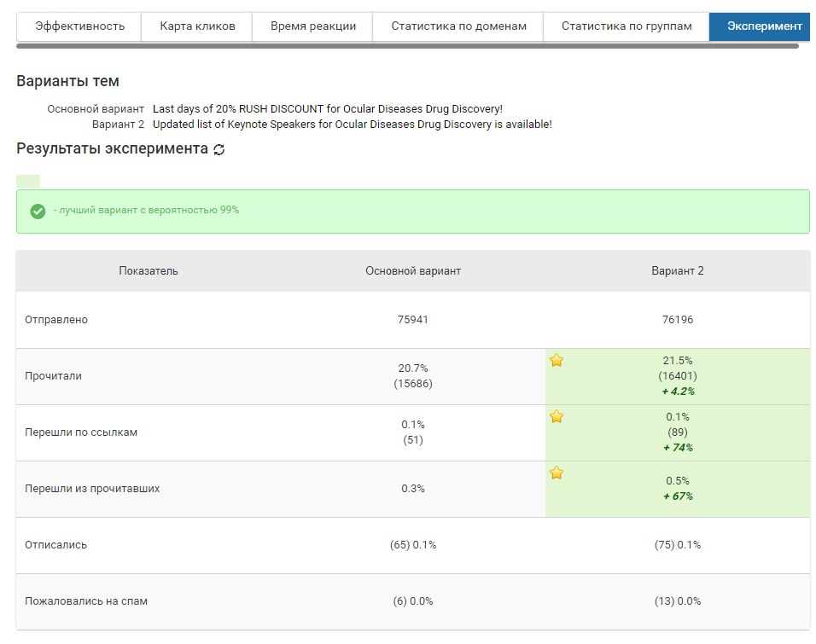This screenshot has height=644, width=816.
Task: Open the Время реакции tab
Action: (313, 26)
